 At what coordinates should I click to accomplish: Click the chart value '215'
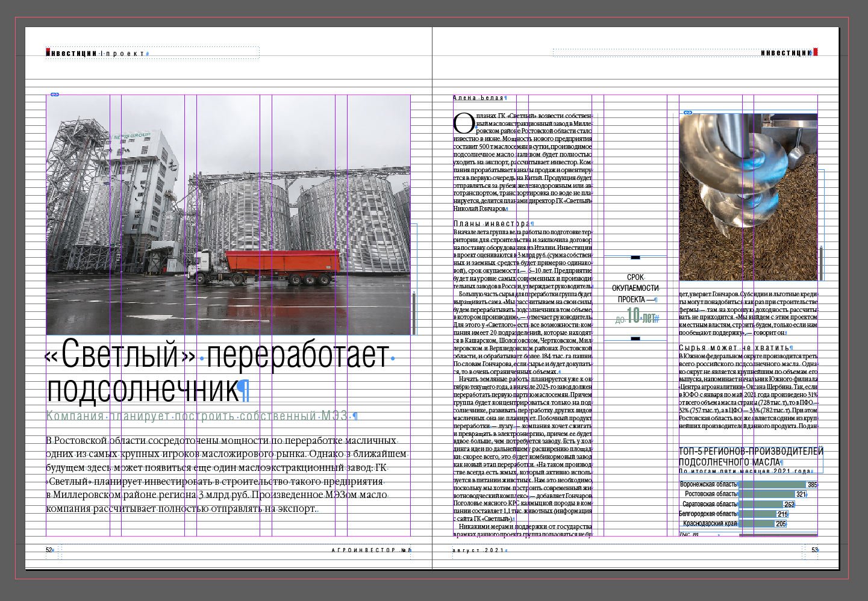[782, 514]
